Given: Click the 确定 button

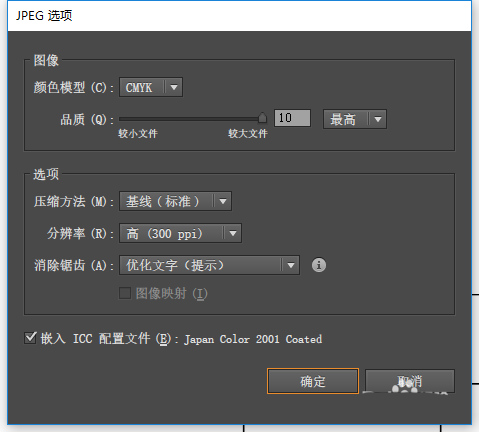Looking at the screenshot, I should 313,381.
